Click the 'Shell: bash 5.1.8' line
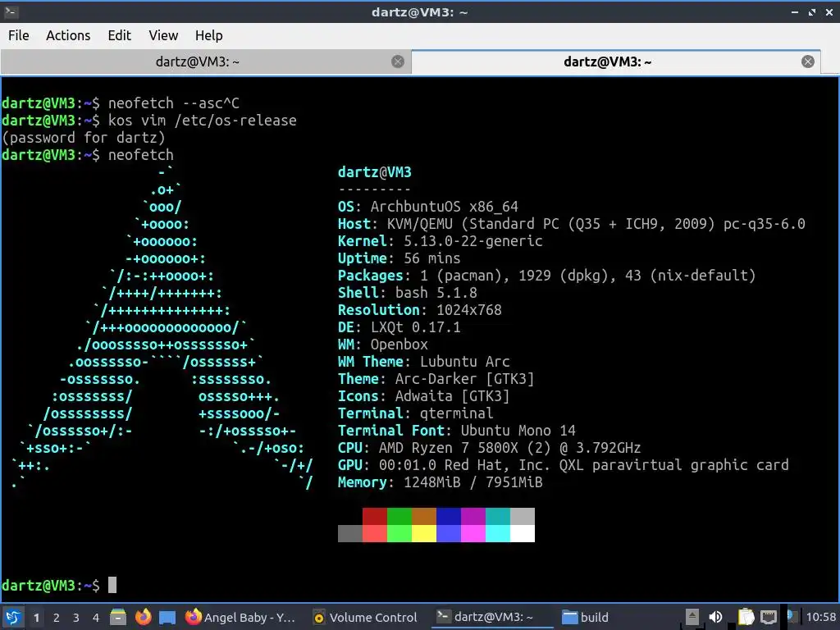The width and height of the screenshot is (840, 630). point(407,293)
